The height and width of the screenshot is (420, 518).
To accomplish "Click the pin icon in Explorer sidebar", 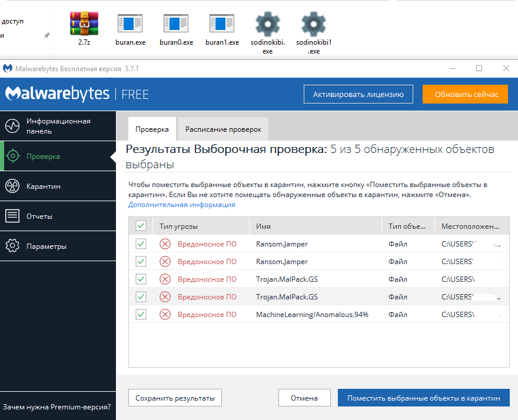I will click(x=47, y=35).
